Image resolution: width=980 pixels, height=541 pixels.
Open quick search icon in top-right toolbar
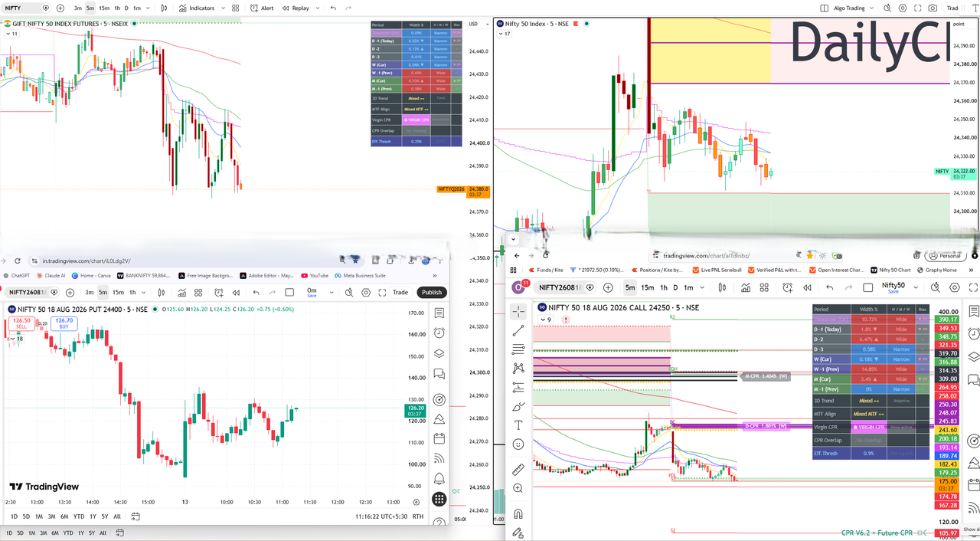tap(888, 8)
